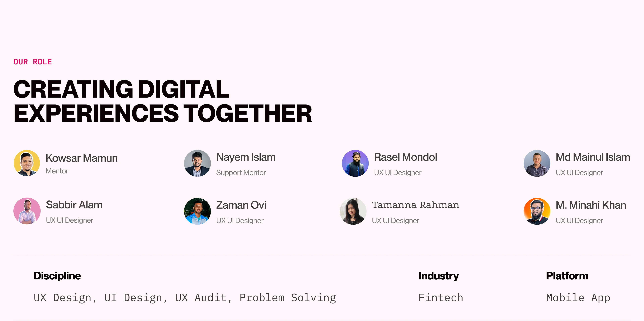Image resolution: width=644 pixels, height=321 pixels.
Task: Click the Fintech industry value
Action: (x=441, y=298)
